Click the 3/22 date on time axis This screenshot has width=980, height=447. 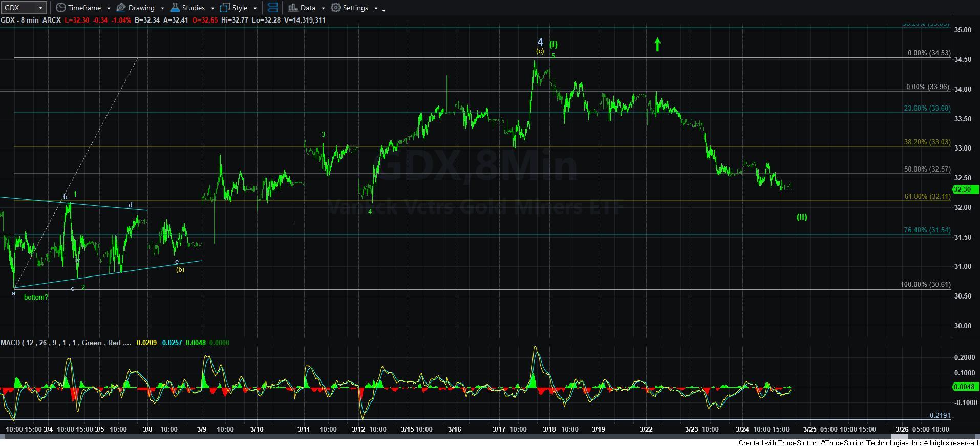click(x=646, y=429)
